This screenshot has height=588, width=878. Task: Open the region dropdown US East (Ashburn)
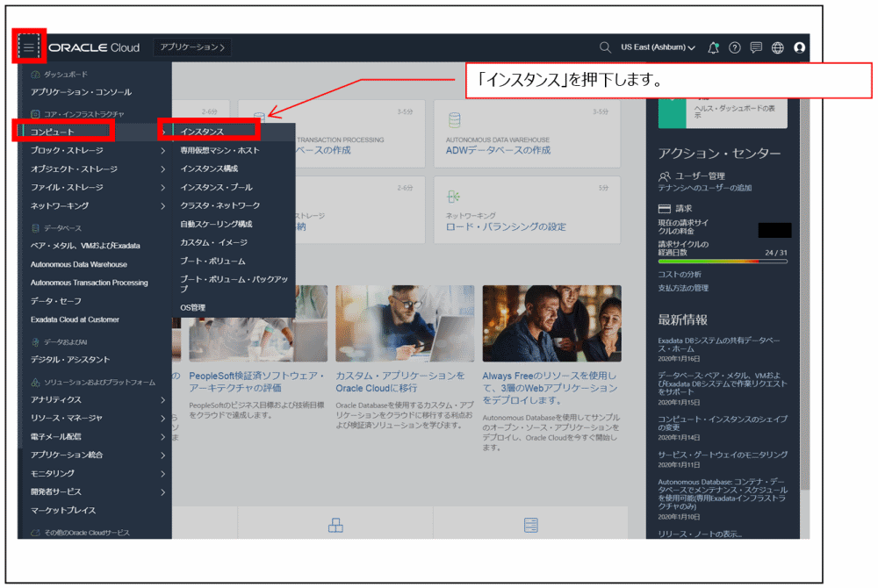pos(658,47)
